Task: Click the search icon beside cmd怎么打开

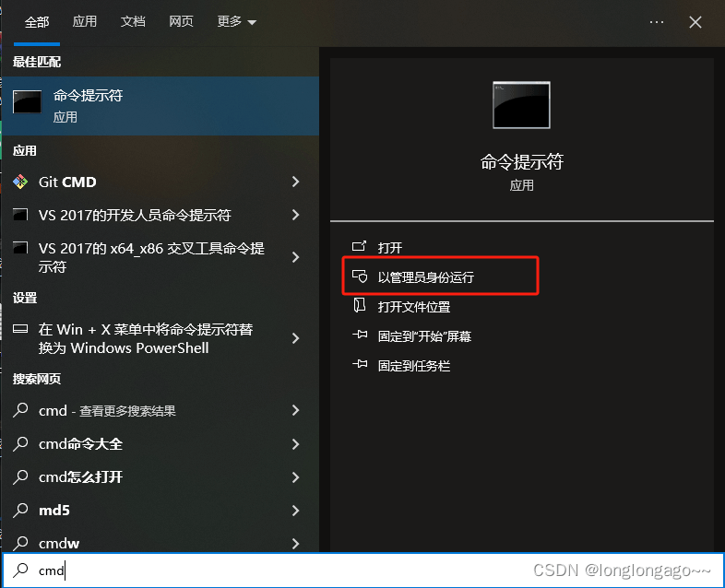Action: coord(20,477)
